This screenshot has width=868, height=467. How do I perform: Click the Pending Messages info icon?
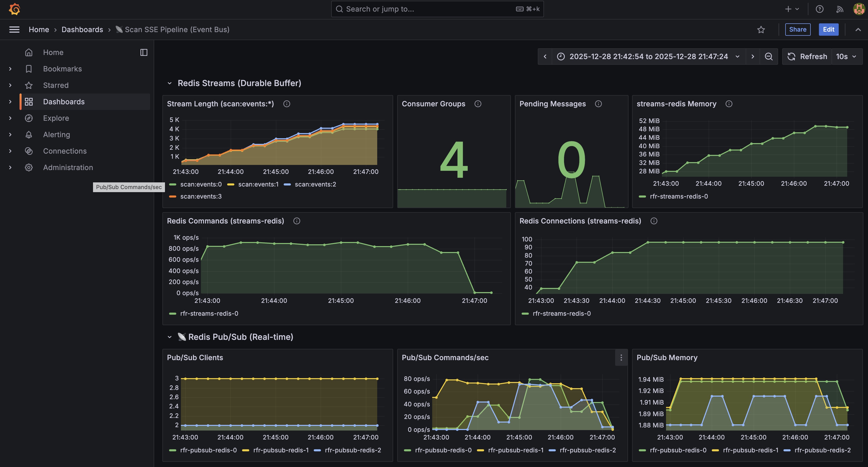[x=598, y=104]
